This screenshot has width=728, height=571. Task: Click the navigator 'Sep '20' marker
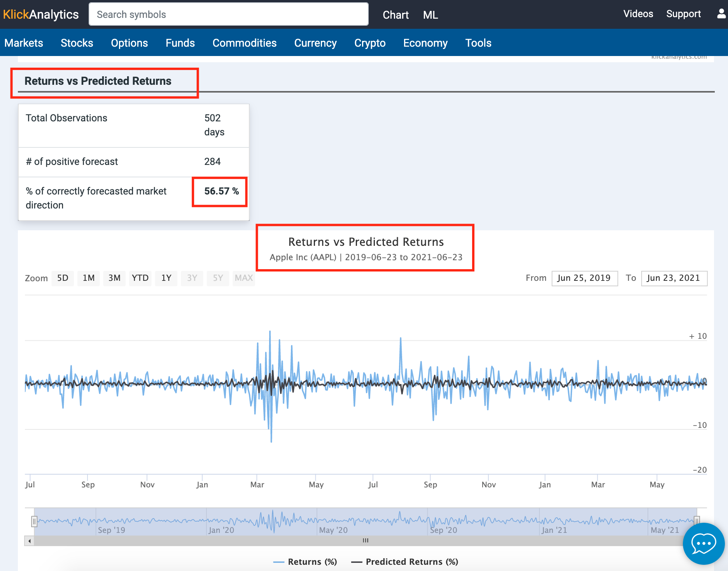point(444,530)
